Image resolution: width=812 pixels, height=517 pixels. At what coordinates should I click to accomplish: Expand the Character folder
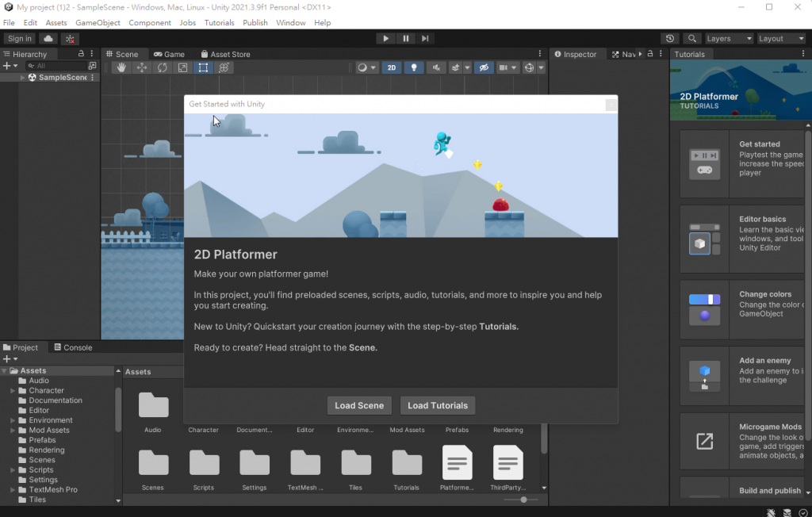pos(13,391)
